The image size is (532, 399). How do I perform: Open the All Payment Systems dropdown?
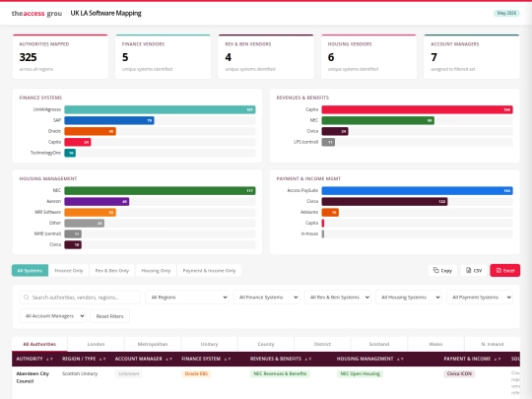pos(480,298)
